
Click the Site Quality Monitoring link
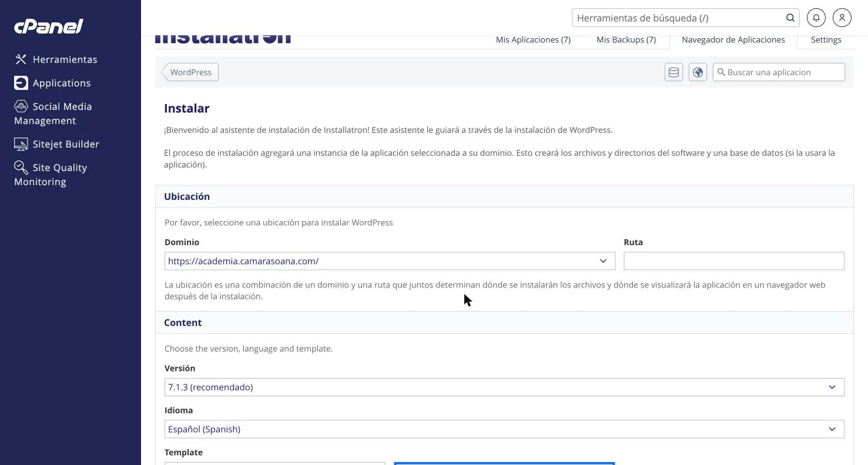51,175
